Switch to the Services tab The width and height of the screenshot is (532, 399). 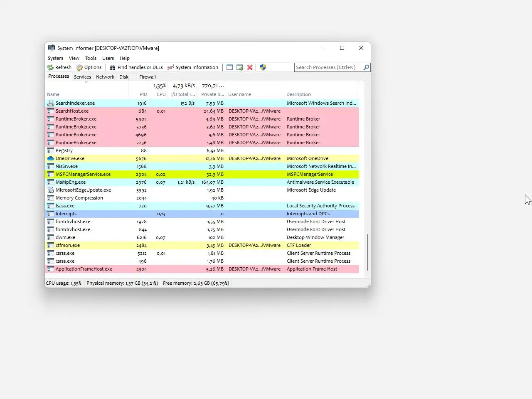(82, 77)
